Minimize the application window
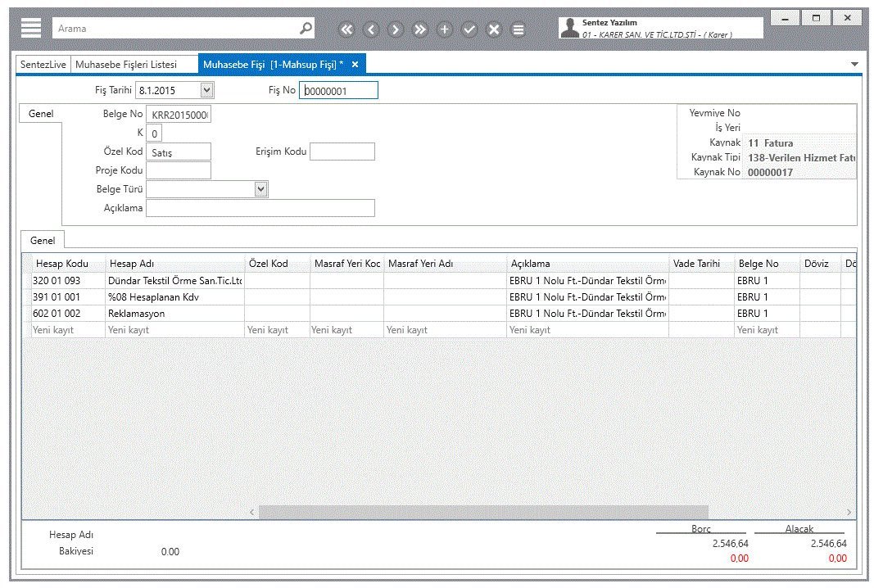The height and width of the screenshot is (588, 874). [x=785, y=18]
